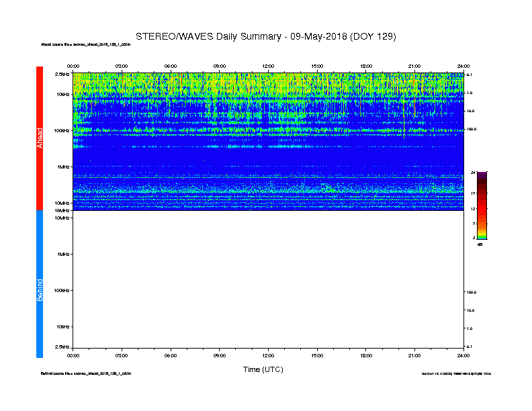The width and height of the screenshot is (532, 411).
Task: Click the 24:00 marker on bottom axis
Action: pyautogui.click(x=463, y=355)
